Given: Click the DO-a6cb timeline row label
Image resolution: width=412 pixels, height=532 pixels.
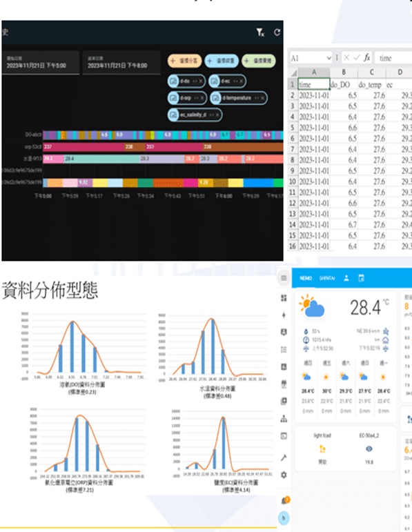Looking at the screenshot, I should click(x=33, y=135).
